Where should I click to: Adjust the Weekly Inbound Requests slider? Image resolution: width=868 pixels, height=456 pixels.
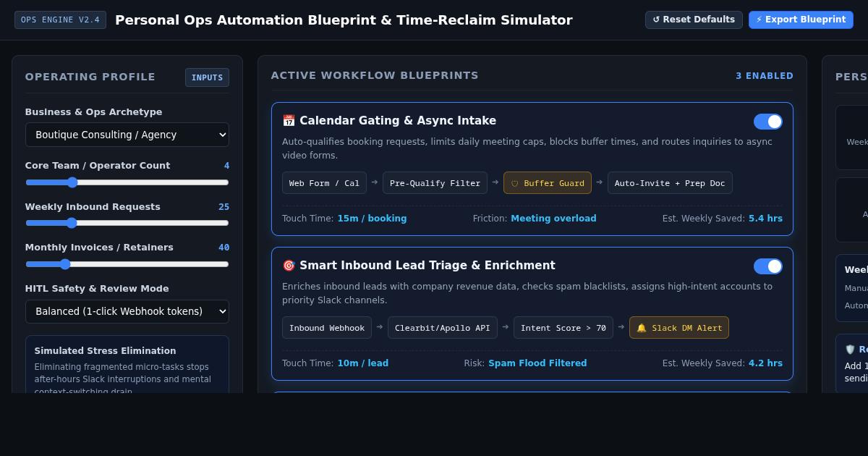pos(127,223)
